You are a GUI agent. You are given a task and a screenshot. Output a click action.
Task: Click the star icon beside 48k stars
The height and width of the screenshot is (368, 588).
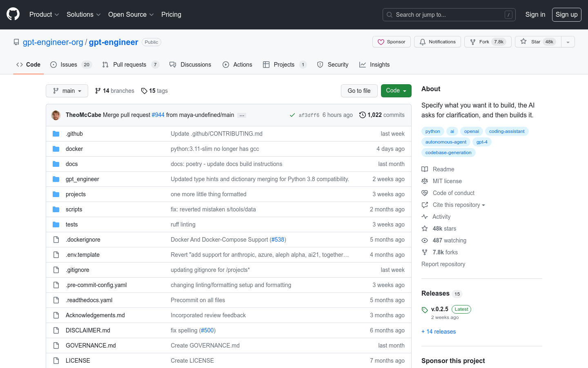point(425,229)
